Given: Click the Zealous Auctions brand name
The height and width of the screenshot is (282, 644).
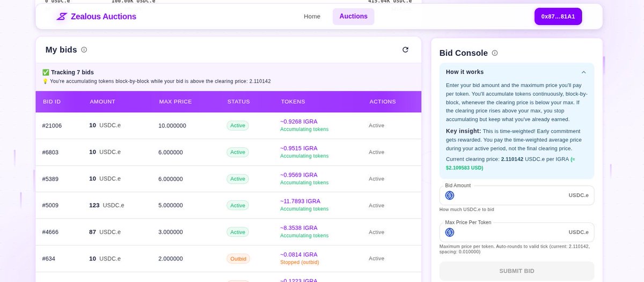Looking at the screenshot, I should [x=104, y=17].
